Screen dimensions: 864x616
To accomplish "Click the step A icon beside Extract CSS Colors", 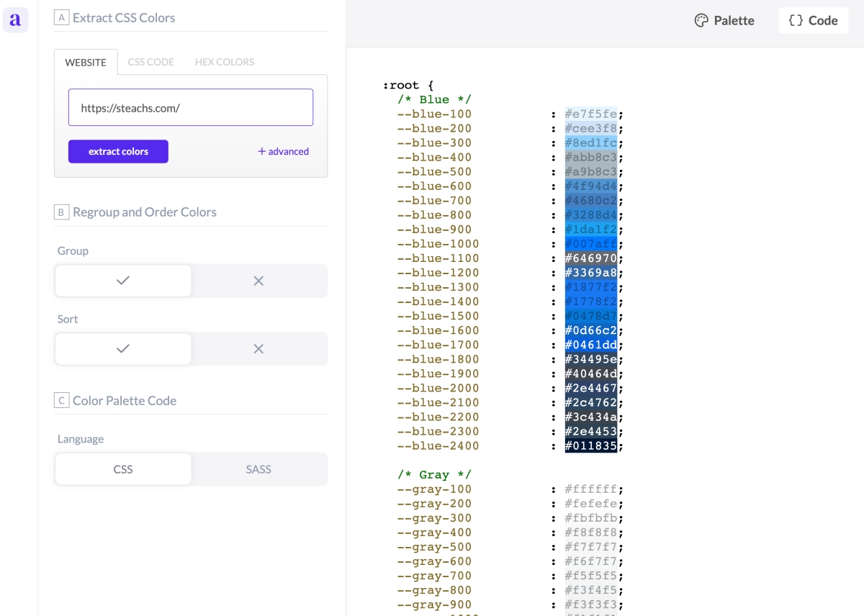I will pyautogui.click(x=61, y=18).
